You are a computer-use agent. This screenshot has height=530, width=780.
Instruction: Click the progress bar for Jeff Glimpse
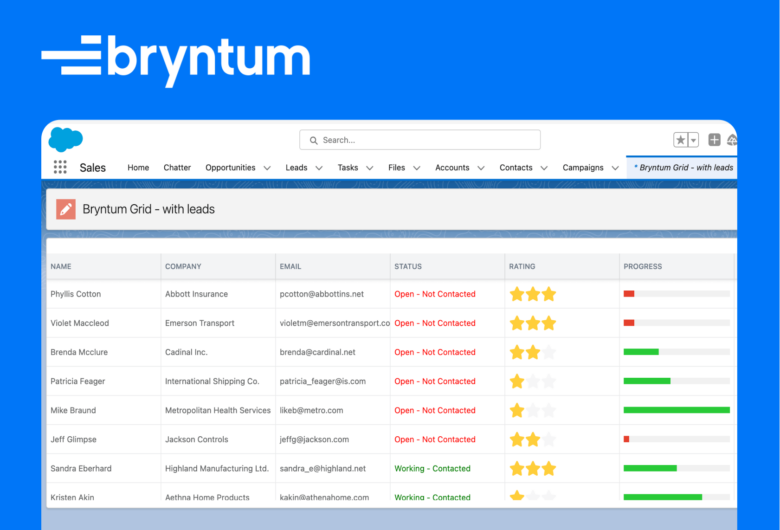click(x=677, y=439)
